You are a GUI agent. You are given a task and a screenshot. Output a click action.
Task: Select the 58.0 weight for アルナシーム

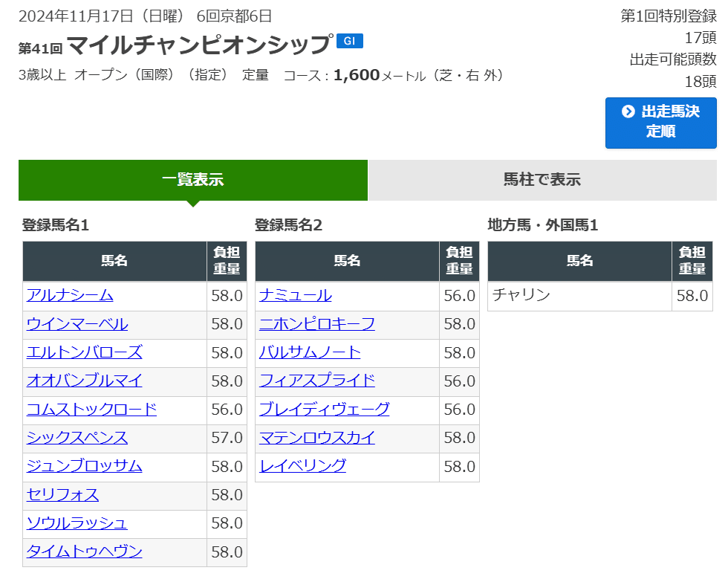[x=227, y=296]
